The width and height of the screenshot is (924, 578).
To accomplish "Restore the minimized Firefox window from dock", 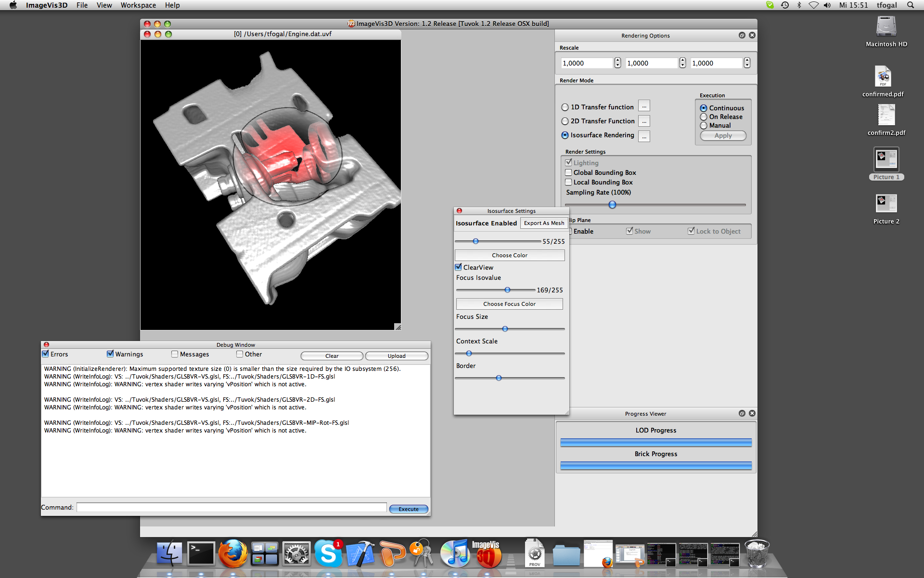I will (598, 553).
